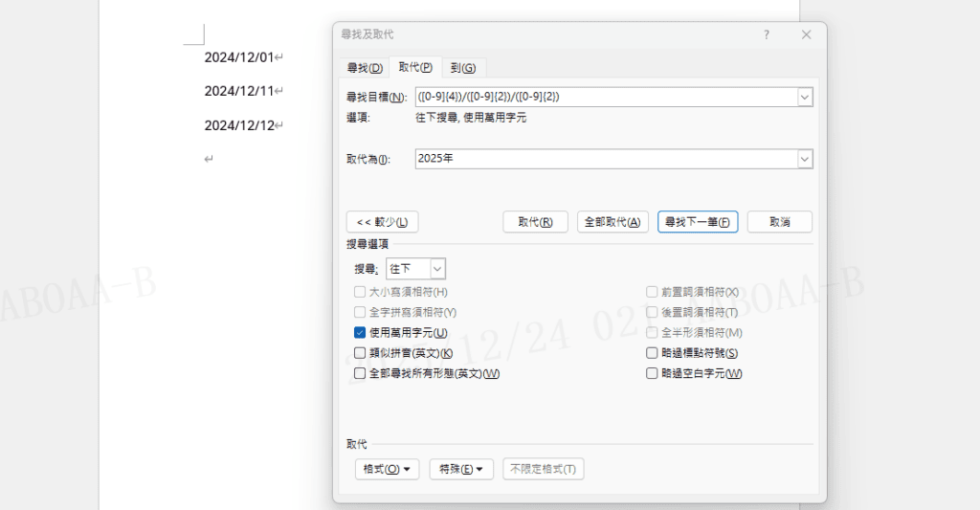The image size is (980, 510).
Task: Click 尋找下一筆 to find next
Action: click(x=697, y=222)
